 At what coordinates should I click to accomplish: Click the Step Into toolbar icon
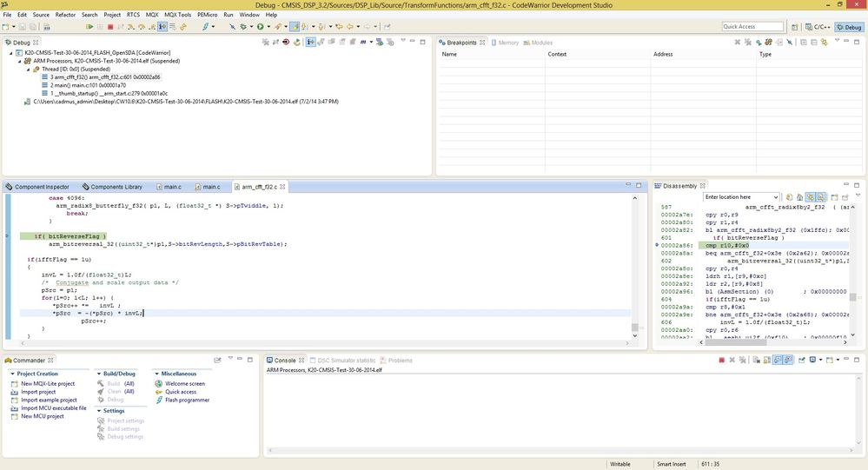(x=130, y=27)
